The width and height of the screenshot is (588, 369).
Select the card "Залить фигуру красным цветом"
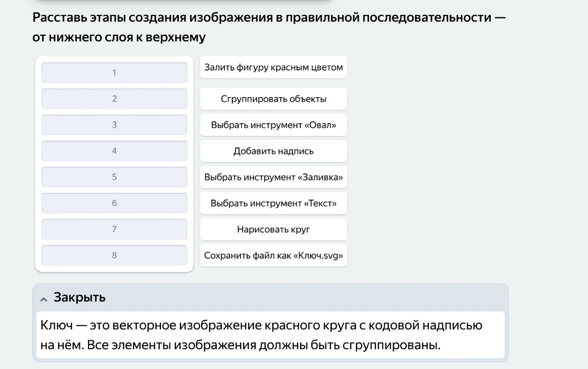tap(273, 67)
